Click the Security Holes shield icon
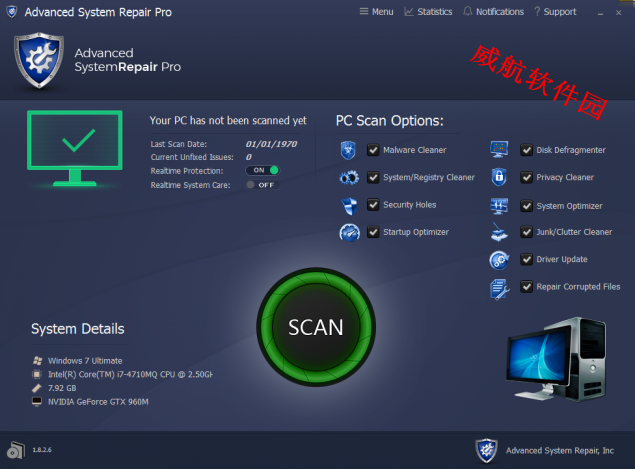 (349, 206)
